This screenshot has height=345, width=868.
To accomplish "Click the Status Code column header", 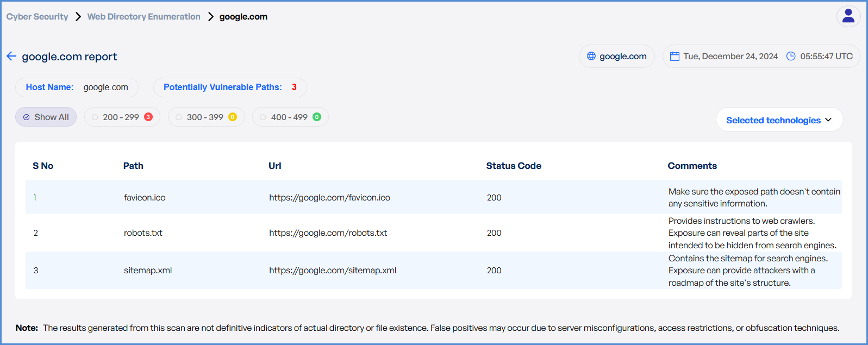I will point(513,166).
